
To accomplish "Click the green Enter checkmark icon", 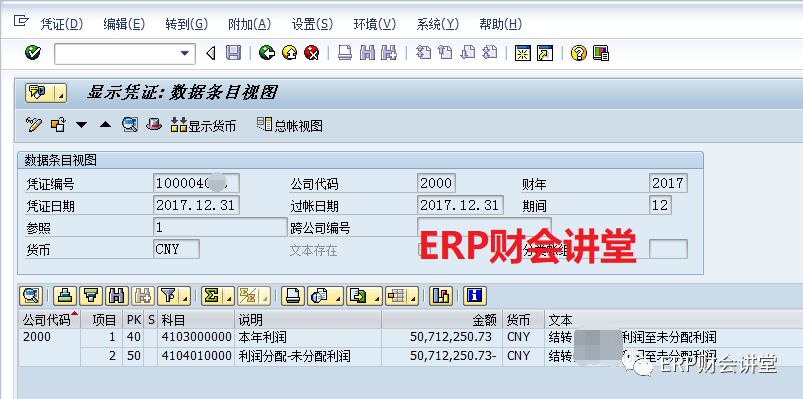I will 33,52.
